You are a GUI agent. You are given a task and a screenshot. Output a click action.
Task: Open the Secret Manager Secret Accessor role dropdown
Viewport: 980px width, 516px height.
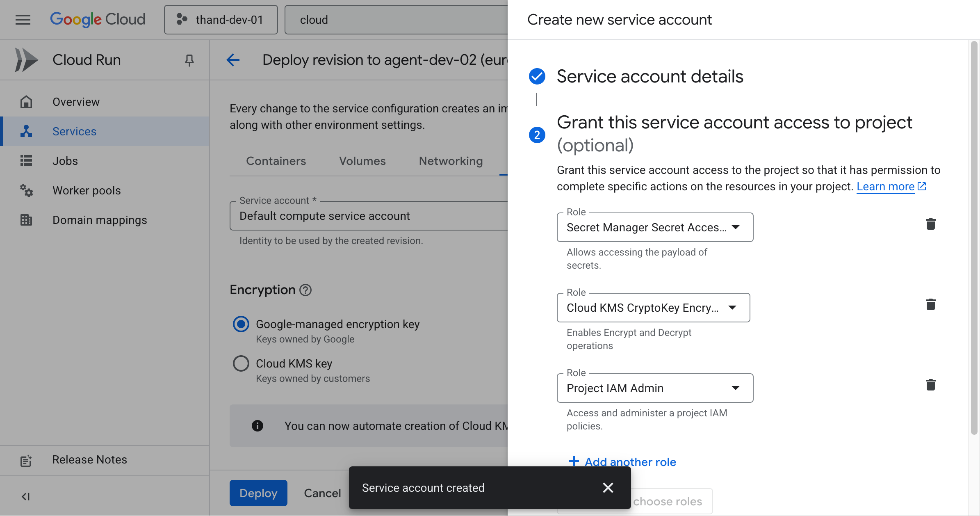coord(654,227)
